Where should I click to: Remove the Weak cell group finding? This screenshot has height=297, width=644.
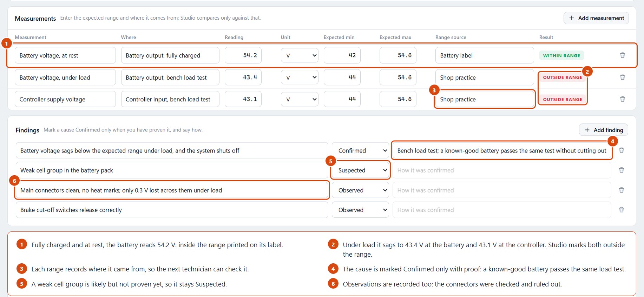(x=621, y=170)
